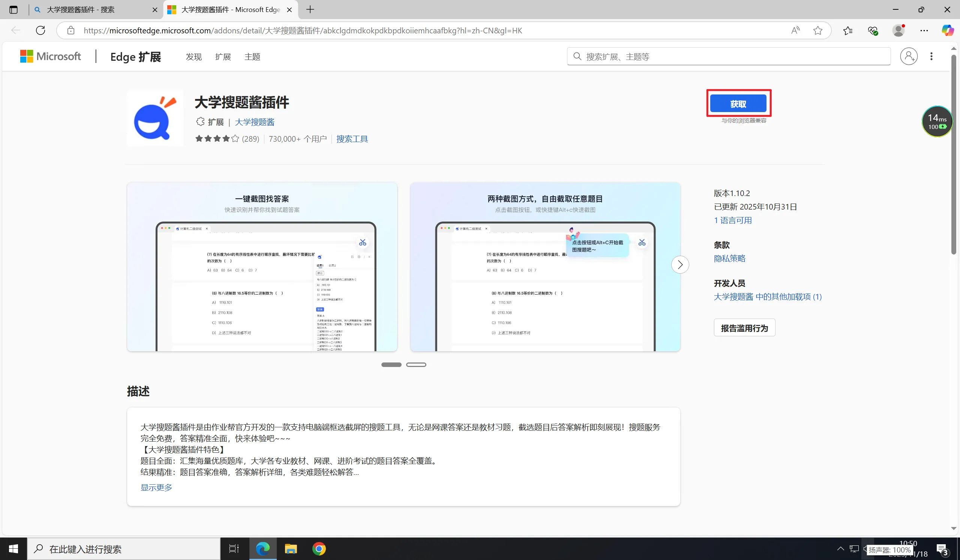
Task: Switch to second screenshot carousel indicator
Action: 416,365
